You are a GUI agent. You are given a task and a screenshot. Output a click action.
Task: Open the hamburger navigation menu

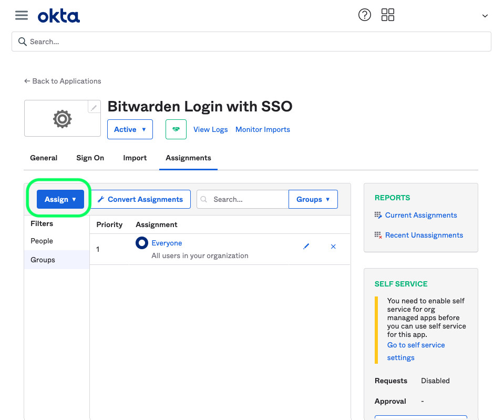point(22,15)
